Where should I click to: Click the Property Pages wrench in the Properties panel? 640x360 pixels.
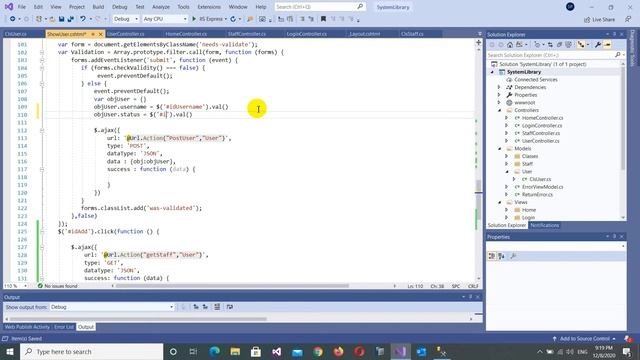[x=513, y=256]
